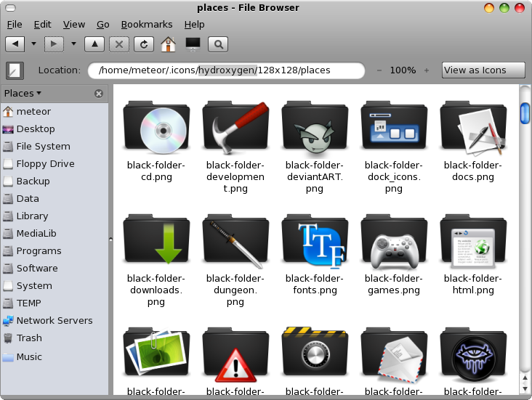Select System drive in sidebar

pyautogui.click(x=55, y=286)
